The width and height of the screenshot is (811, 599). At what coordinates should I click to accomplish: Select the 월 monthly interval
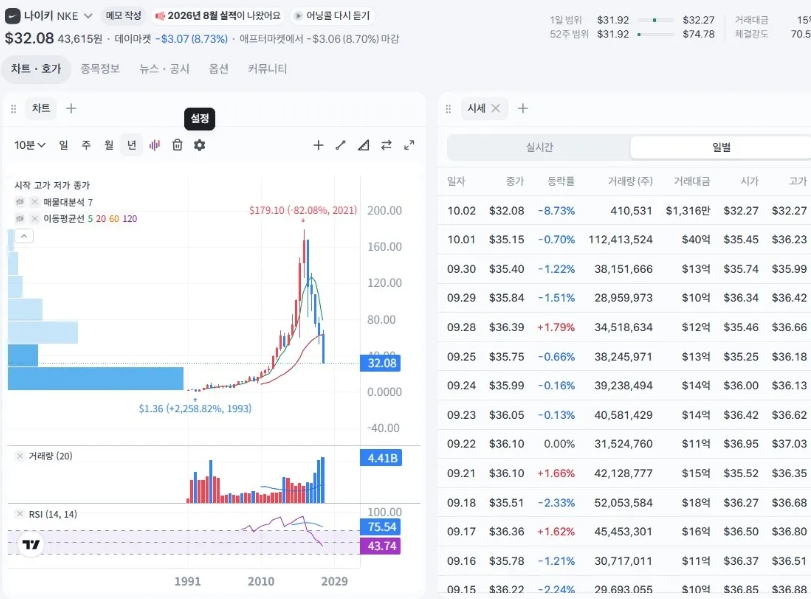tap(109, 145)
